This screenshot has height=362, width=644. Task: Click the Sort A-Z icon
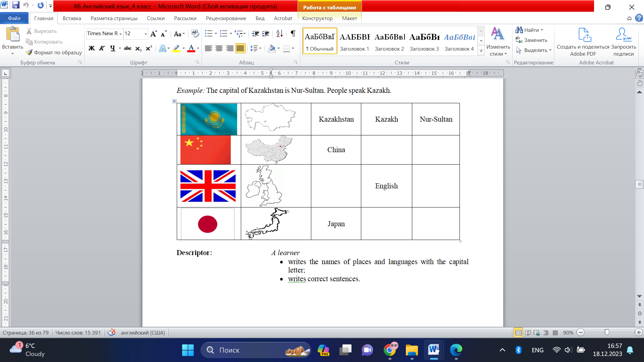pyautogui.click(x=279, y=34)
